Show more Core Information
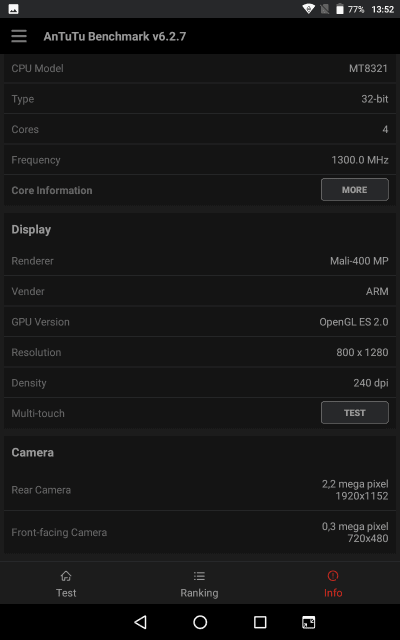This screenshot has width=400, height=640. (x=355, y=190)
